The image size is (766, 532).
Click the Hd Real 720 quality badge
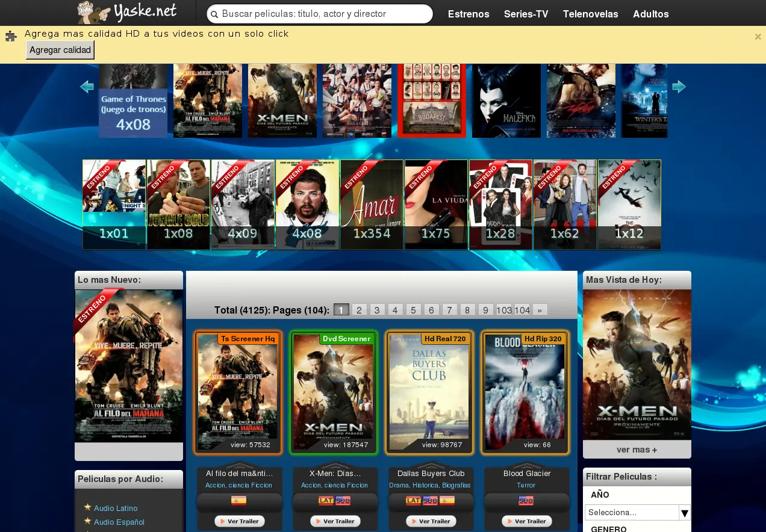(445, 339)
